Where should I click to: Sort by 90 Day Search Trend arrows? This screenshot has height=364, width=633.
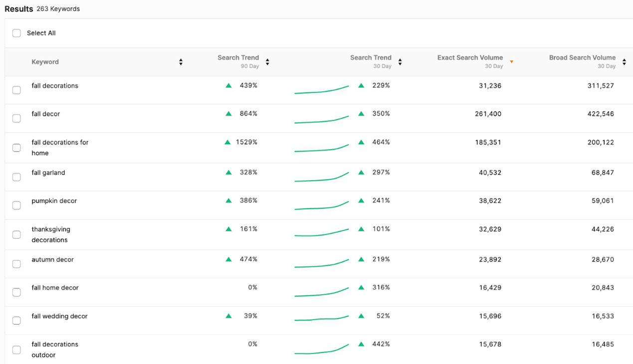tap(267, 62)
